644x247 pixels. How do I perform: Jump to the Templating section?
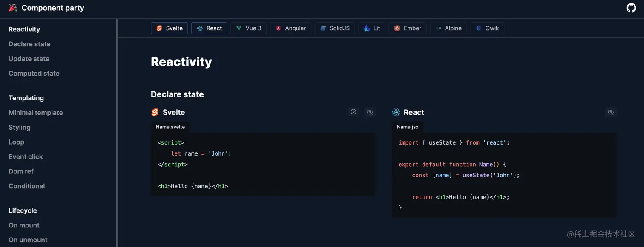(26, 98)
